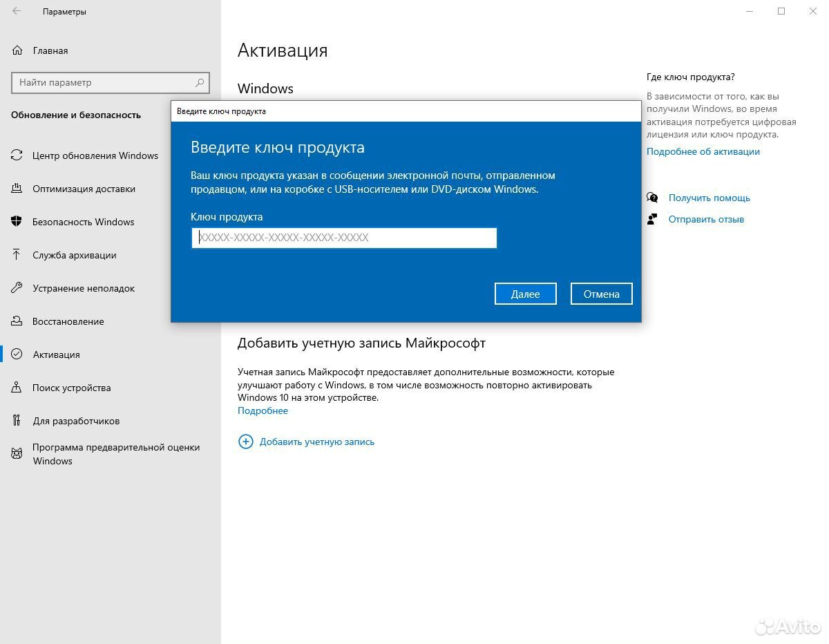The height and width of the screenshot is (644, 829).
Task: Click the Где ключ продукта? heading
Action: point(691,77)
